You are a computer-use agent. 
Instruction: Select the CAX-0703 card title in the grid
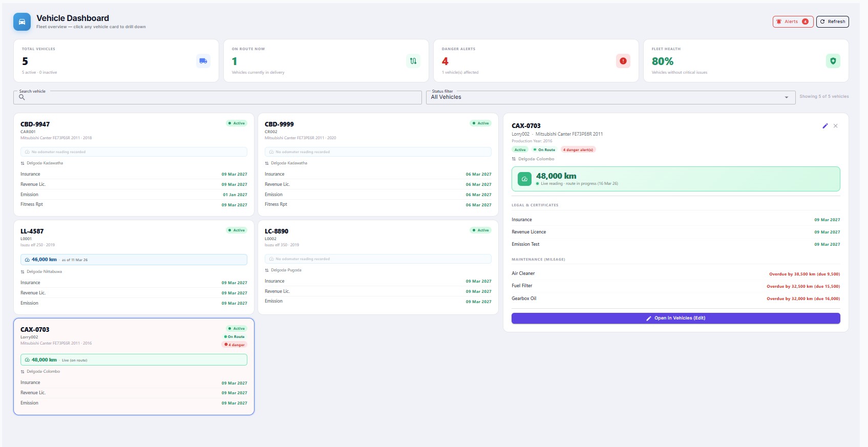35,330
